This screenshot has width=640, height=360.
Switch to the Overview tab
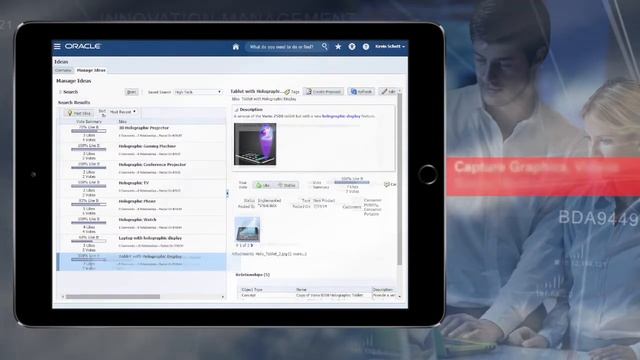click(63, 70)
